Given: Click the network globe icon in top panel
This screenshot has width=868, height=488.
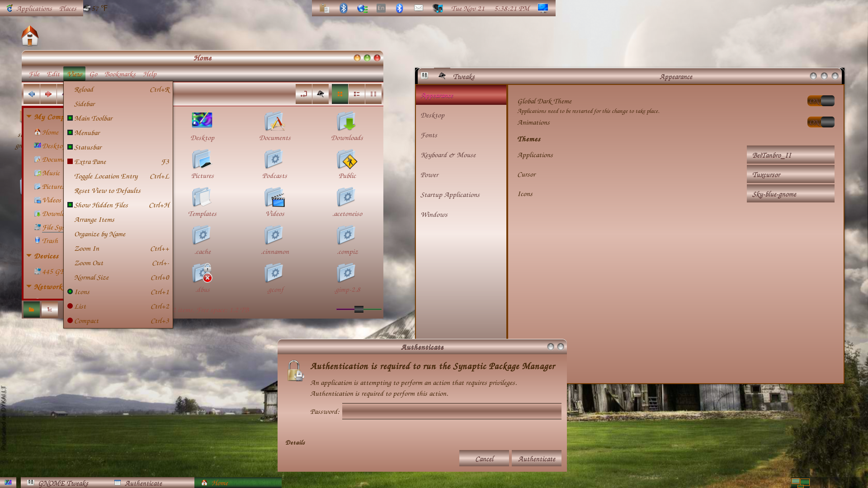Looking at the screenshot, I should tap(362, 8).
